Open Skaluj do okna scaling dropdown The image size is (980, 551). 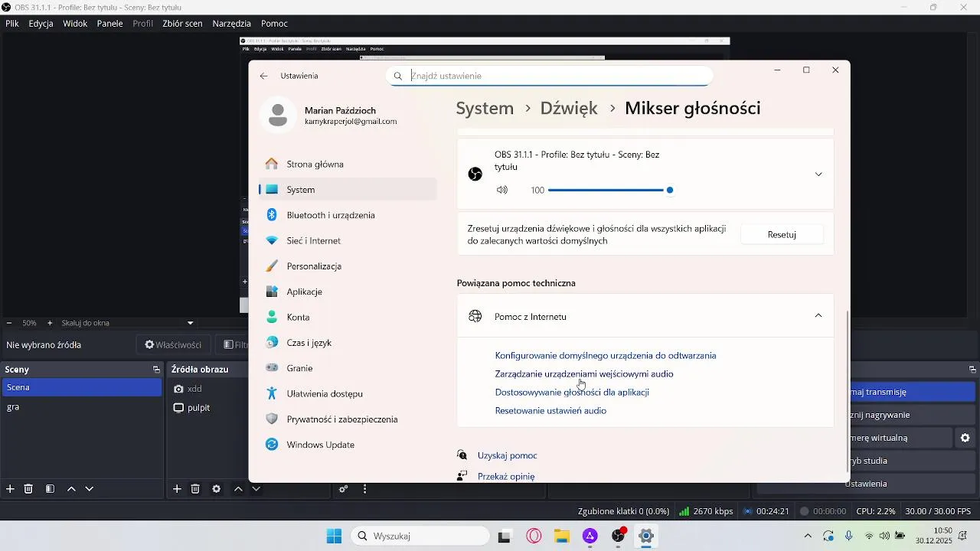128,323
